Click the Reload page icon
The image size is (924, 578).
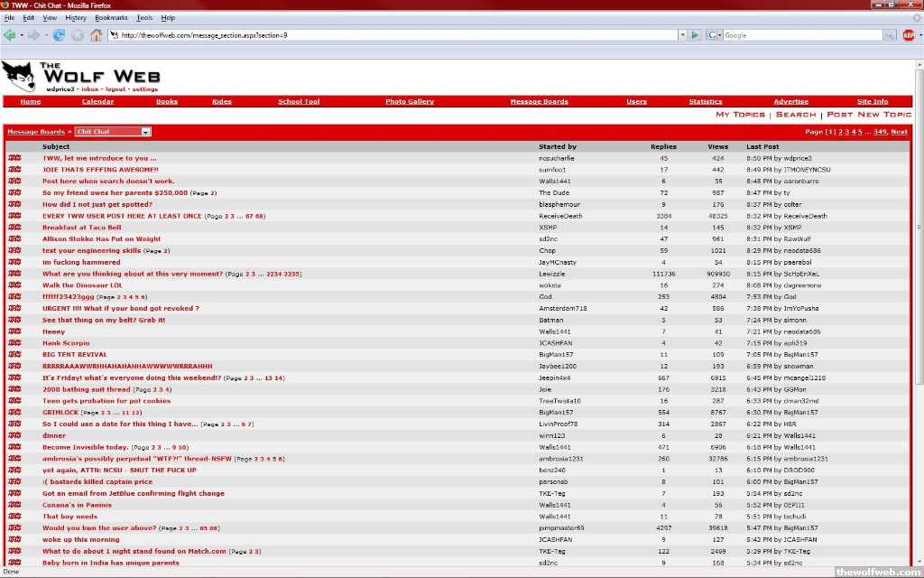[x=59, y=35]
